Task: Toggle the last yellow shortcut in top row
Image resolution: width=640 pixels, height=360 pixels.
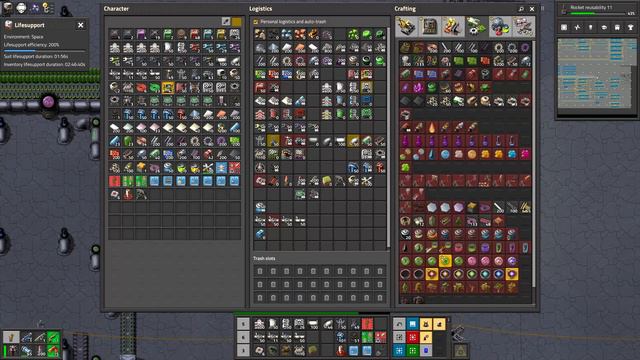Action: pos(439,324)
